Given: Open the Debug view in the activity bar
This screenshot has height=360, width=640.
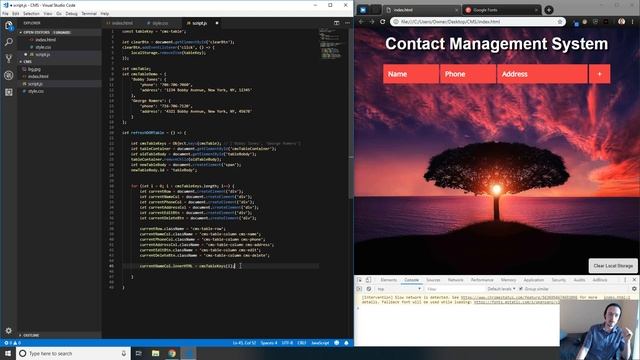Looking at the screenshot, I should click(9, 76).
